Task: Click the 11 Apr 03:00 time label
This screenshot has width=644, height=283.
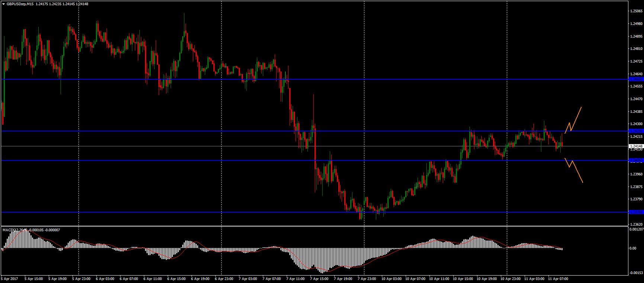Action: pyautogui.click(x=534, y=279)
